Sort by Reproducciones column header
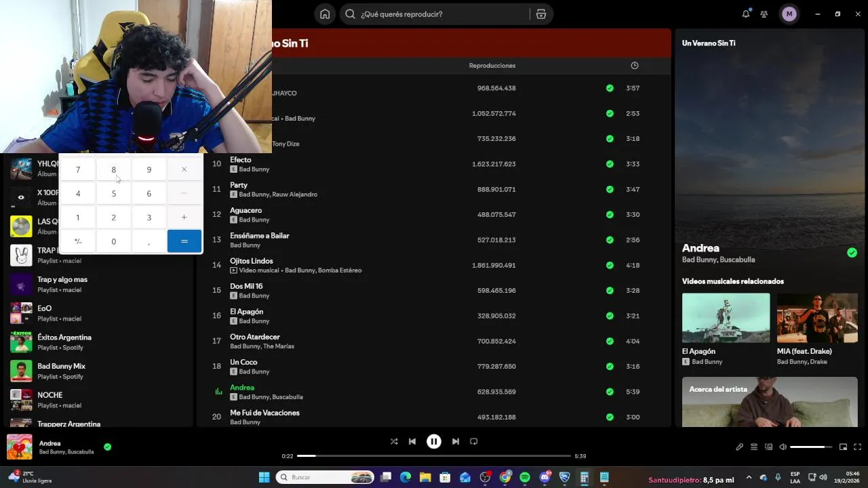Image resolution: width=868 pixels, height=488 pixels. 492,66
